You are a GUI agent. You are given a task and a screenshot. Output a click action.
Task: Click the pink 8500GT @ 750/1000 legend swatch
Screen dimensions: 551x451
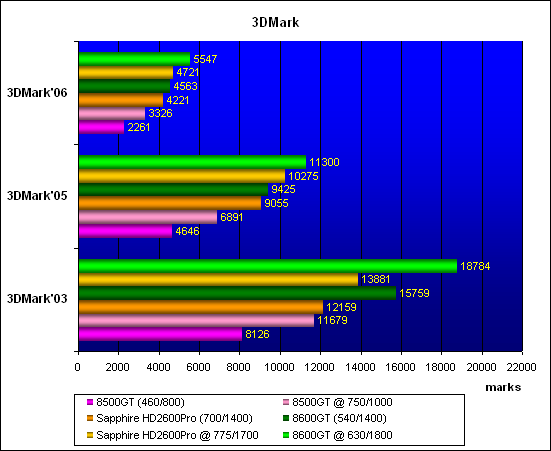[x=286, y=402]
